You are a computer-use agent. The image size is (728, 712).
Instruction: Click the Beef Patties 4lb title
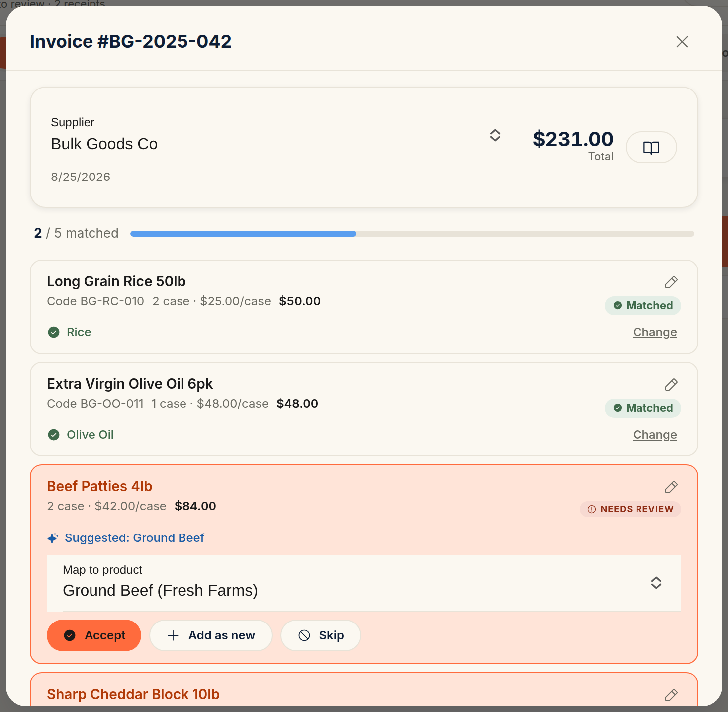click(99, 486)
